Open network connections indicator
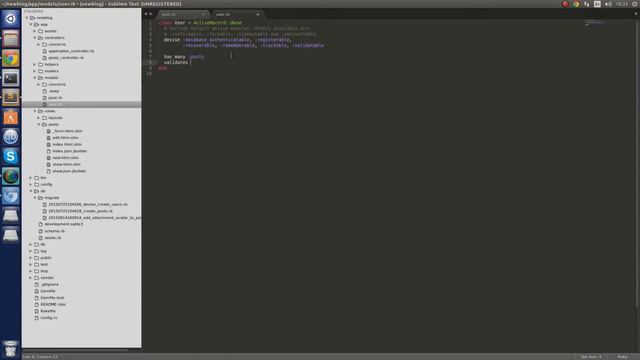The width and height of the screenshot is (640, 360). coord(587,4)
